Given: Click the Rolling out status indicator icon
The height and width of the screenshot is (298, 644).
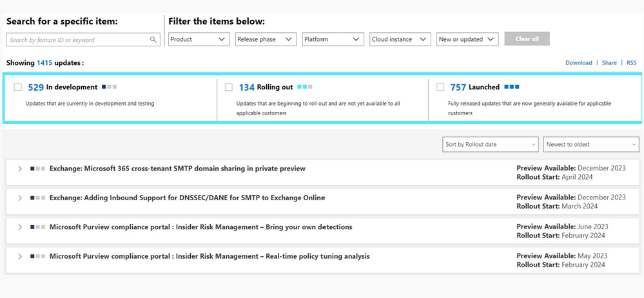Looking at the screenshot, I should 305,87.
